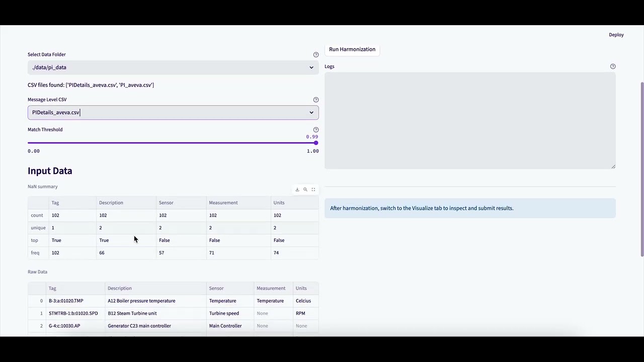Select cell A12 Boiler pressure temperature
This screenshot has width=644, height=362.
pyautogui.click(x=155, y=301)
